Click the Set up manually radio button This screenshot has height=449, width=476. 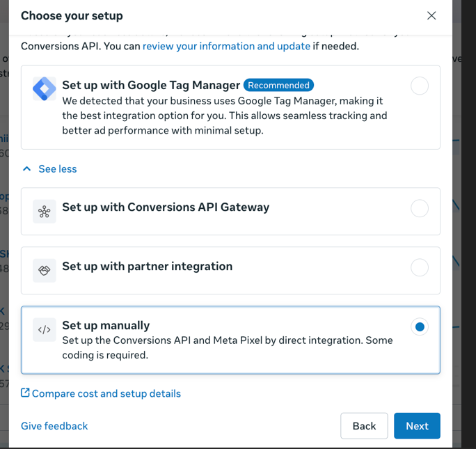pyautogui.click(x=420, y=326)
